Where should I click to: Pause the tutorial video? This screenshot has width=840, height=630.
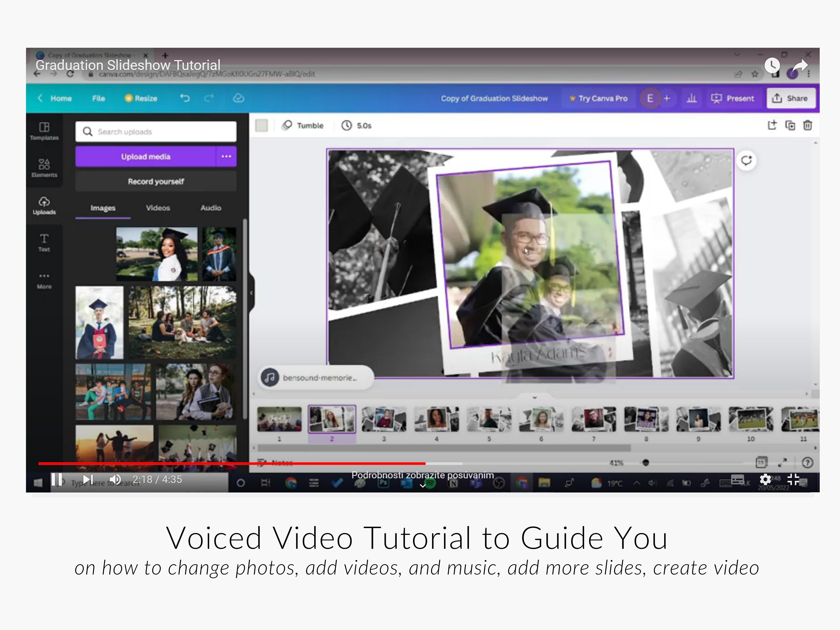tap(57, 480)
